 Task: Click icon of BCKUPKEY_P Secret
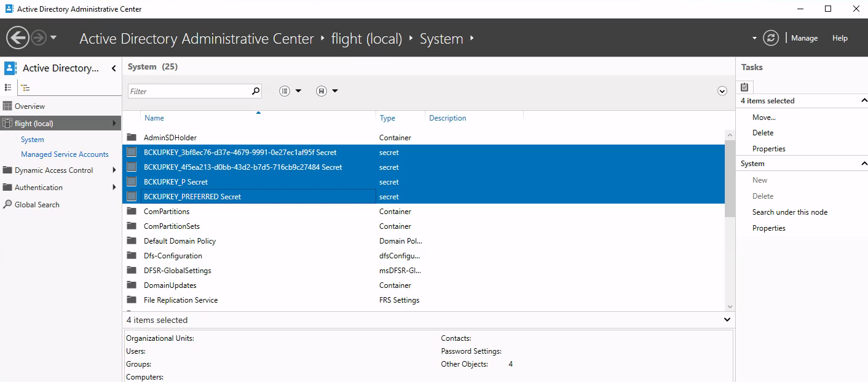click(131, 182)
